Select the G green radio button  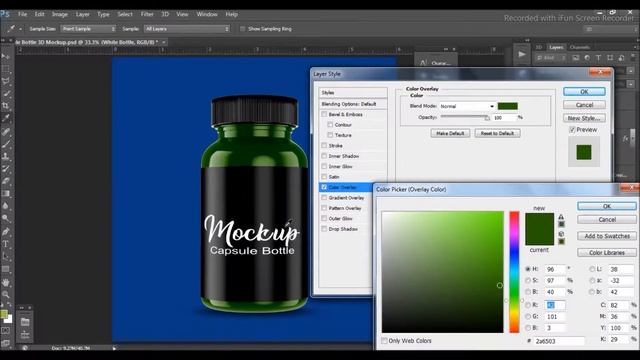pos(528,316)
